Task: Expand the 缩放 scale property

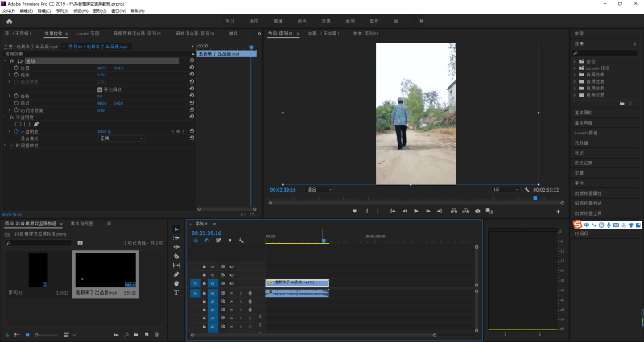Action: (x=10, y=74)
